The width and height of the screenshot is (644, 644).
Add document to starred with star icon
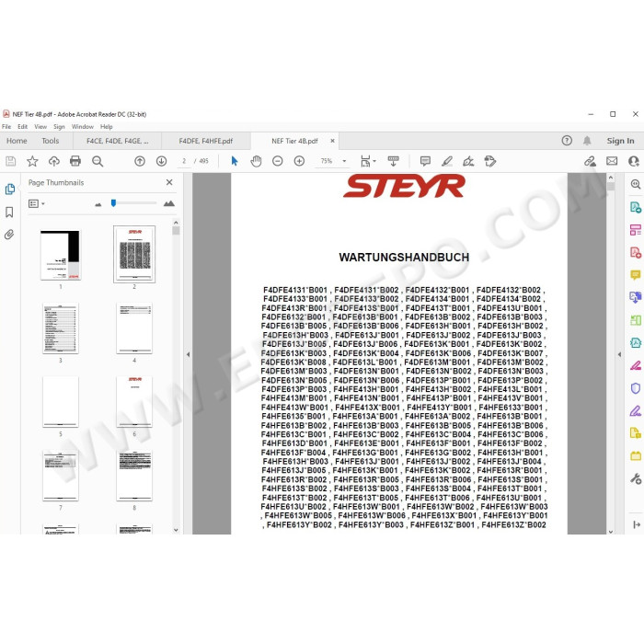tap(32, 161)
